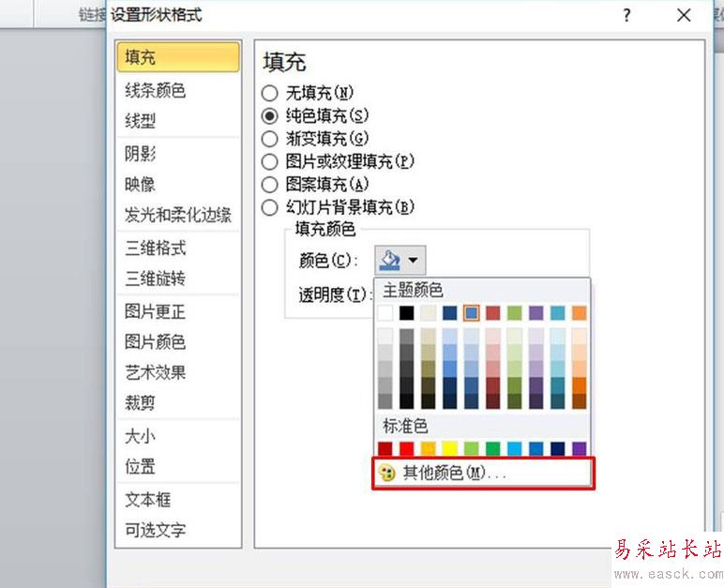Pick the orange theme color swatch in top row
Screen dimensions: 724x588
[x=580, y=312]
